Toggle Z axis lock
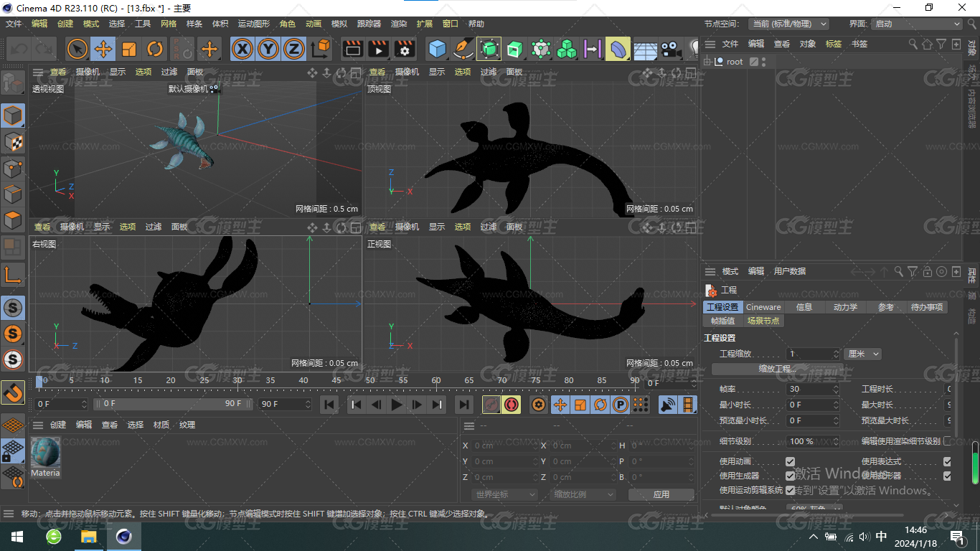 coord(293,49)
